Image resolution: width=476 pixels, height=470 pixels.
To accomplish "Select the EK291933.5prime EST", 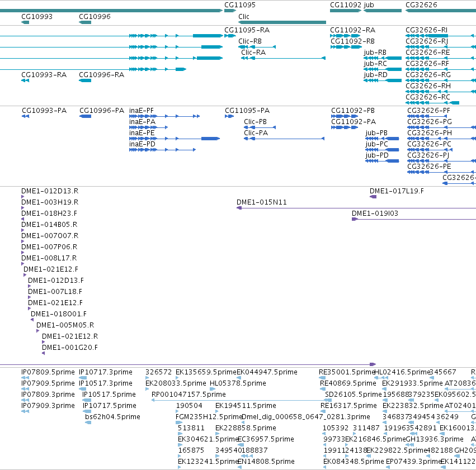I will [x=384, y=389].
